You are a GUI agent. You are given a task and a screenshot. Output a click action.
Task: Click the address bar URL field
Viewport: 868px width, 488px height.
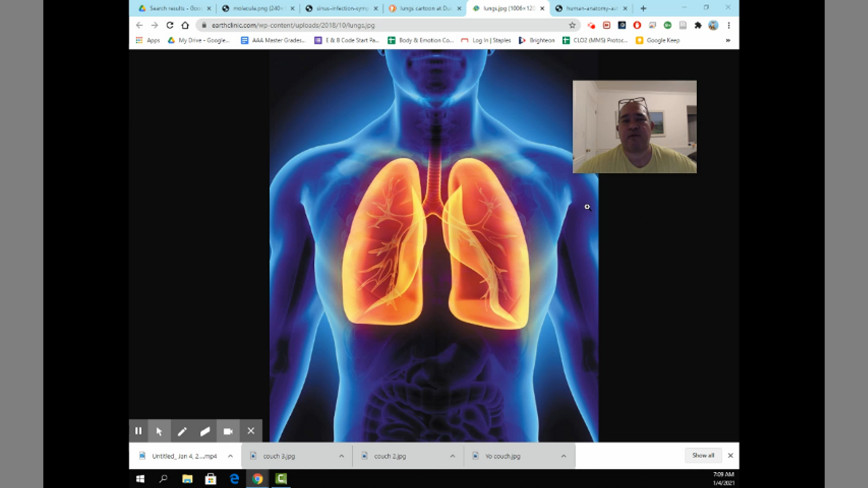tap(380, 25)
